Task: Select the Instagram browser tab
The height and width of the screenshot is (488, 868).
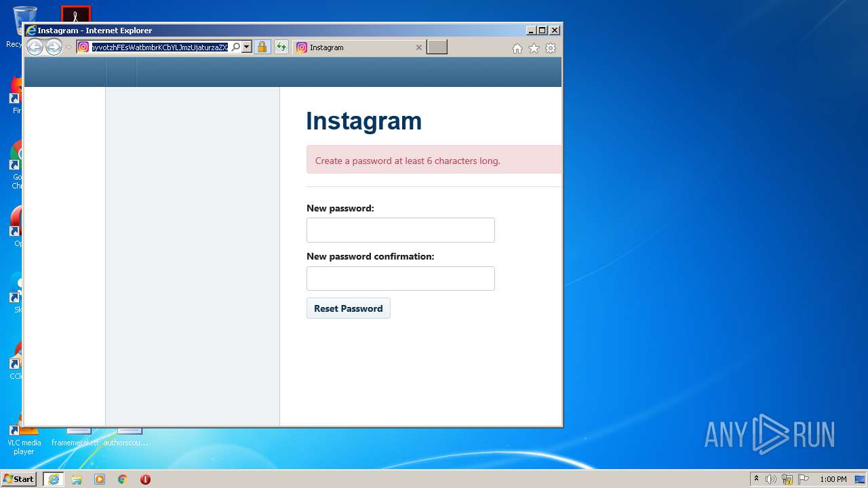Action: 359,47
